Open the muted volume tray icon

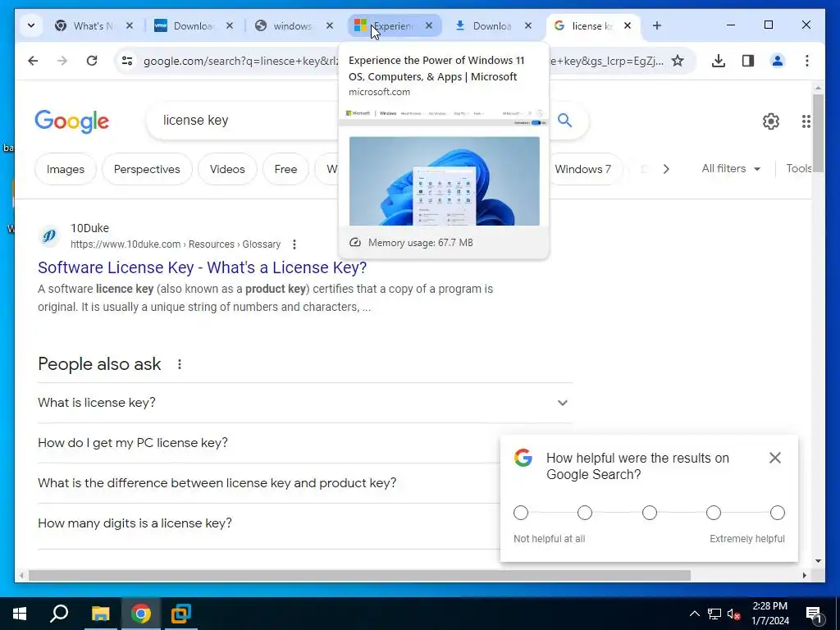[734, 614]
